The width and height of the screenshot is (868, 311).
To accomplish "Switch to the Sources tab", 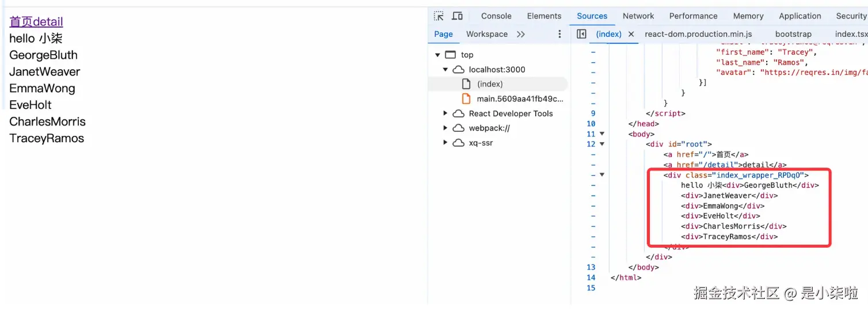I will pyautogui.click(x=592, y=16).
